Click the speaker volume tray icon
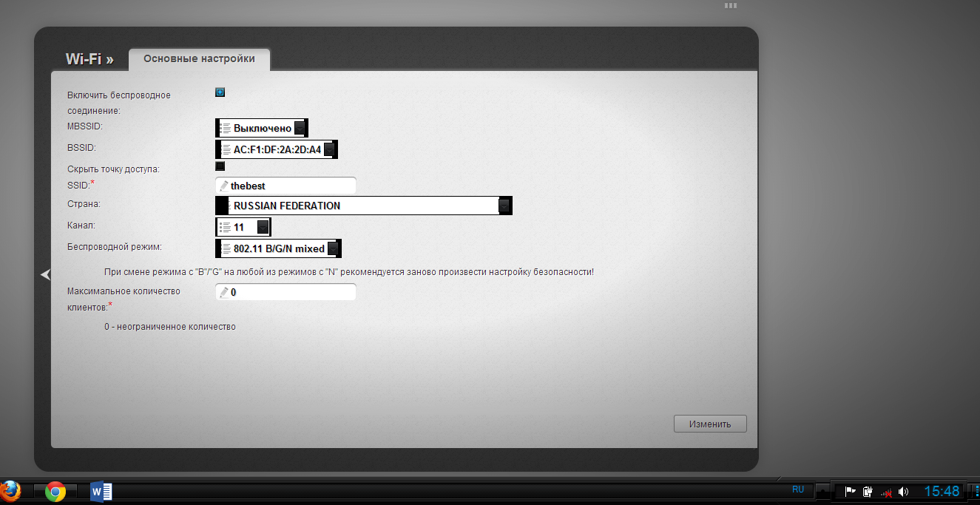Image resolution: width=980 pixels, height=505 pixels. pos(903,492)
